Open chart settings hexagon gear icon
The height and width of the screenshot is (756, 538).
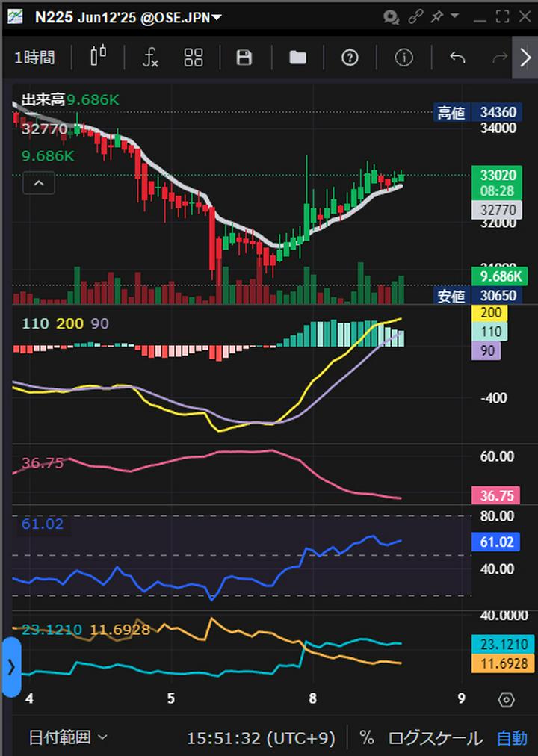506,699
